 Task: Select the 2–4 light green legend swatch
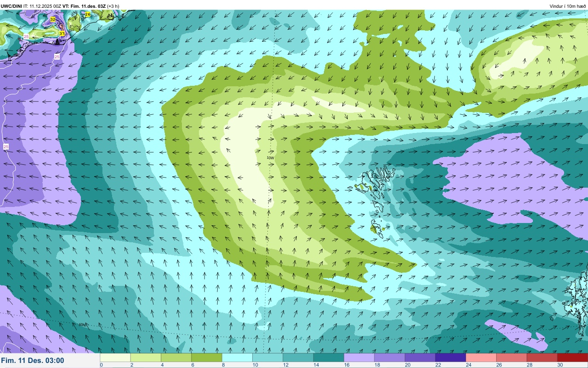click(146, 357)
